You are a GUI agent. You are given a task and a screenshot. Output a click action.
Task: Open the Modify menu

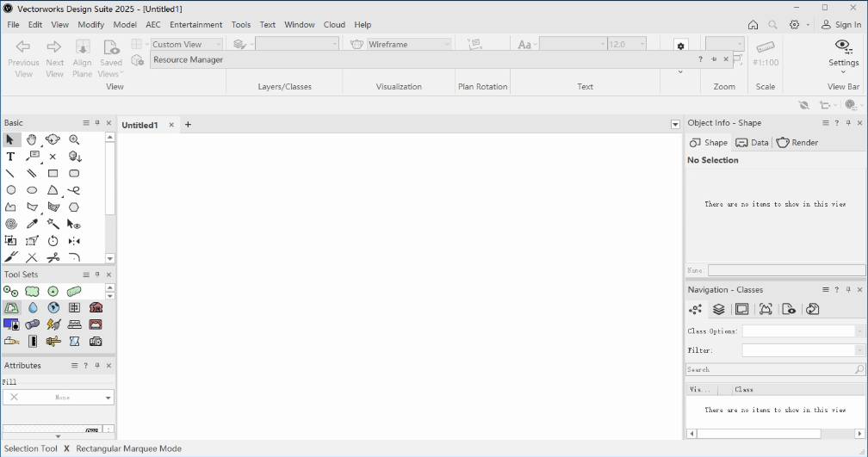click(90, 25)
